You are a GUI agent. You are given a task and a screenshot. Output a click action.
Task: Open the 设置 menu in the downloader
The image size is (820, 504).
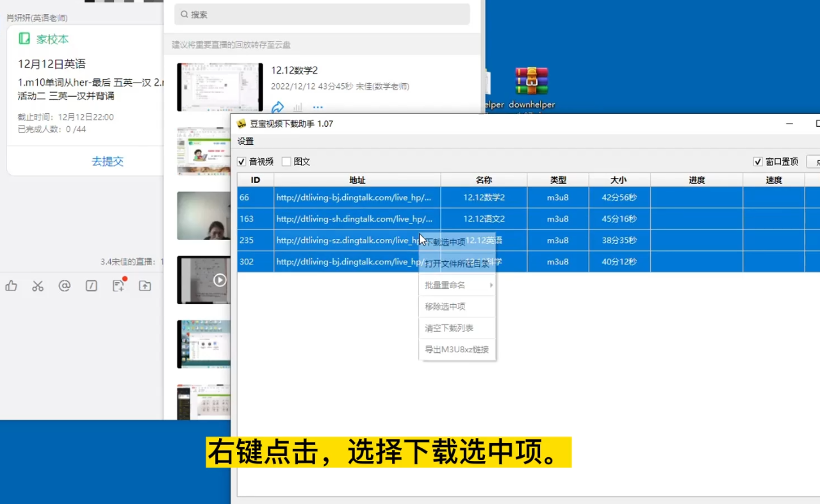click(x=245, y=142)
